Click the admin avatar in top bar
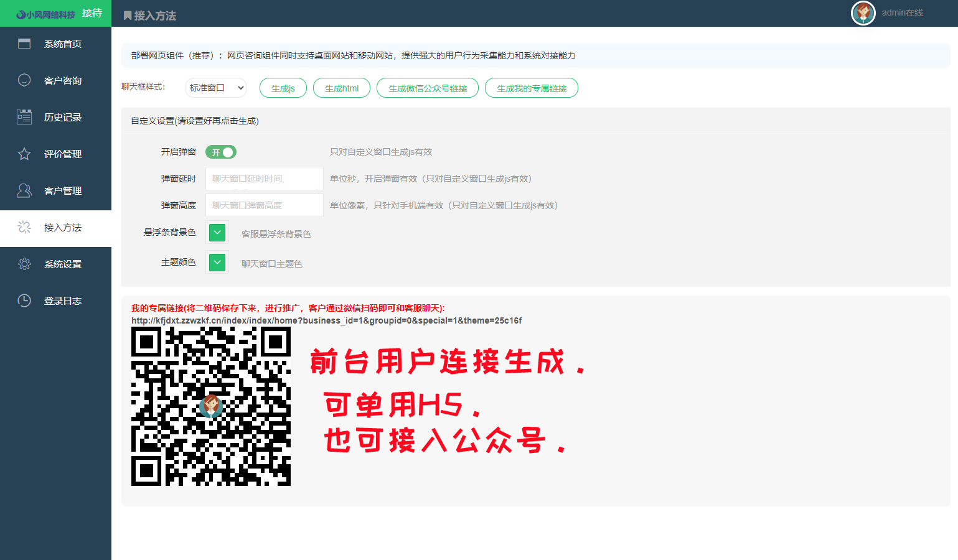 pos(863,13)
